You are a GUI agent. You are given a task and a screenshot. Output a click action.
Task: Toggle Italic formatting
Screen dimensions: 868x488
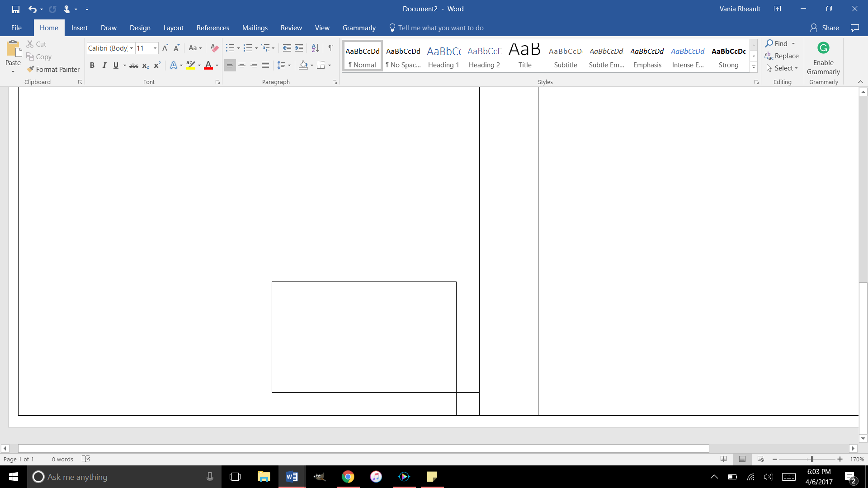pos(104,65)
